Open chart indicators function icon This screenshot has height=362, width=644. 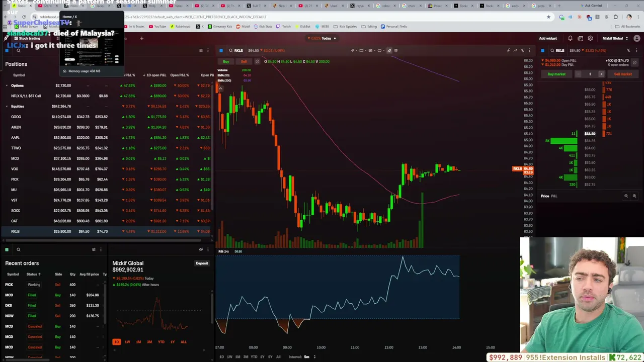(x=508, y=50)
